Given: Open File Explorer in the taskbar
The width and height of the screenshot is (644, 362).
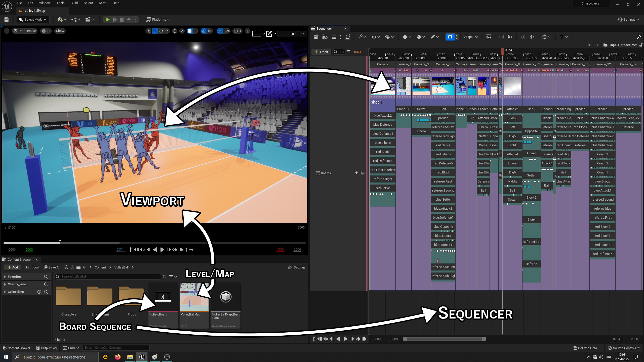Looking at the screenshot, I should (130, 357).
